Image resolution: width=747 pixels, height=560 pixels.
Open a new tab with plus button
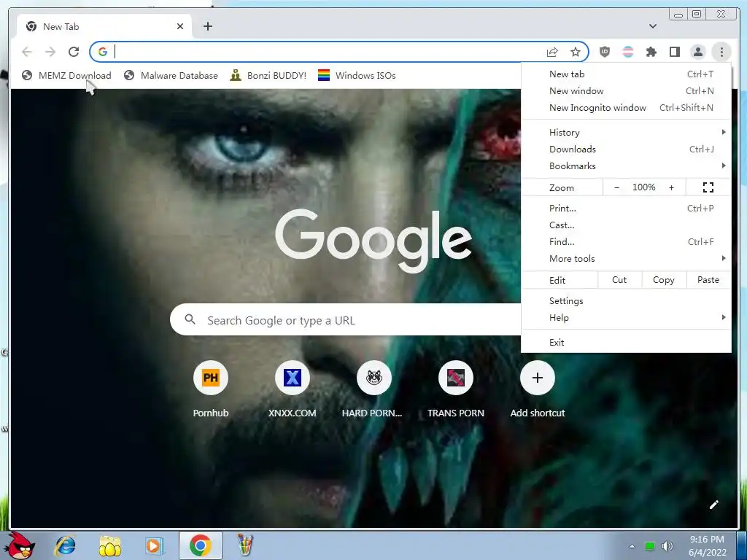(x=208, y=26)
